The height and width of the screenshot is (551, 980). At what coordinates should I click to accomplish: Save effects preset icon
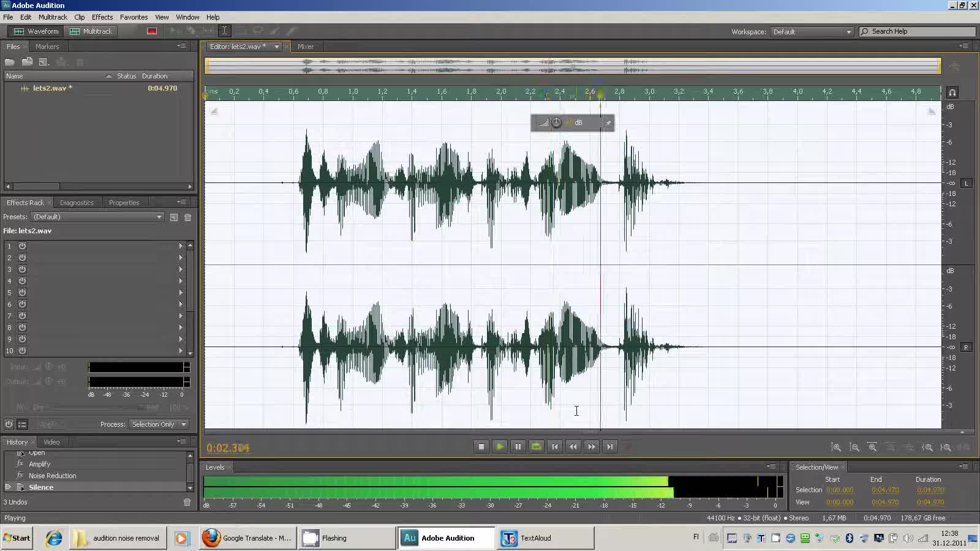point(174,217)
